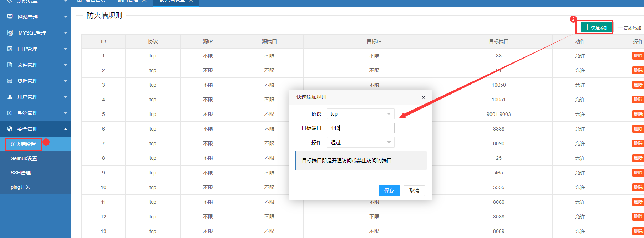Image resolution: width=644 pixels, height=238 pixels.
Task: Click the 资源管理 icon in sidebar
Action: [x=10, y=81]
